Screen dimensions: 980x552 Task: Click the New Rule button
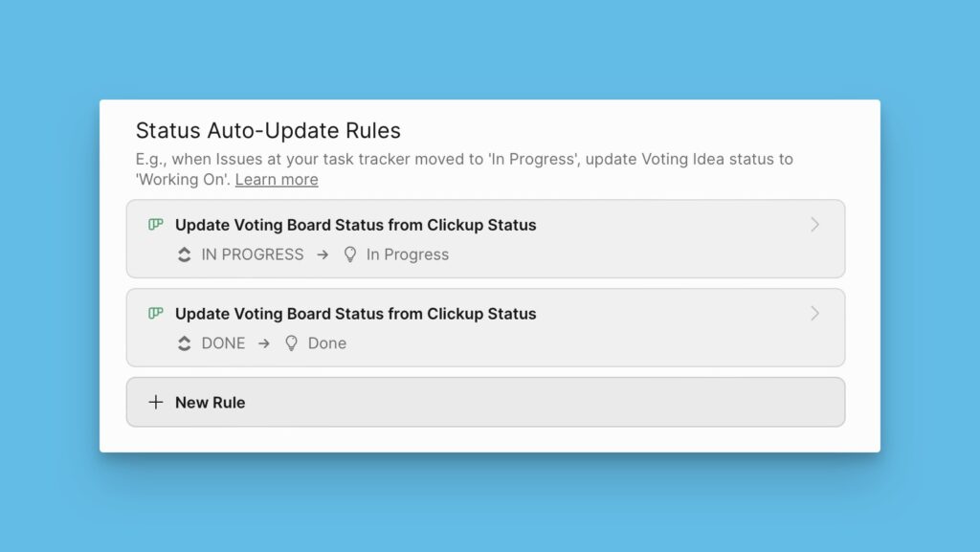485,402
